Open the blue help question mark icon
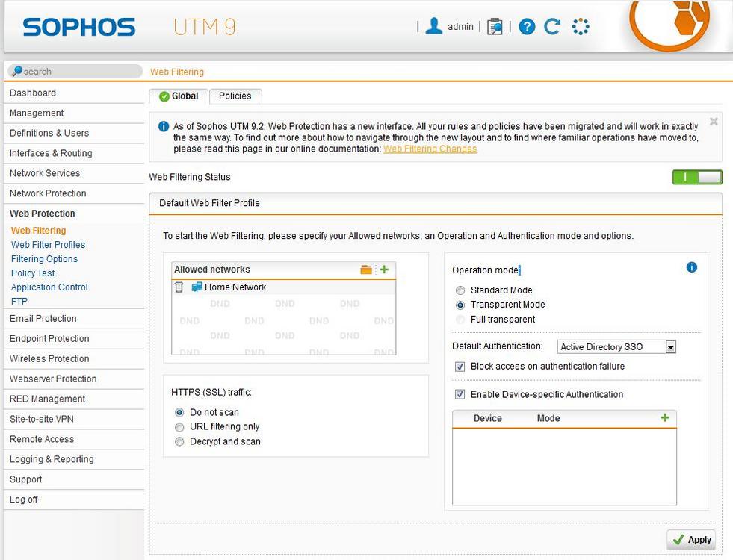This screenshot has height=560, width=733. point(527,27)
